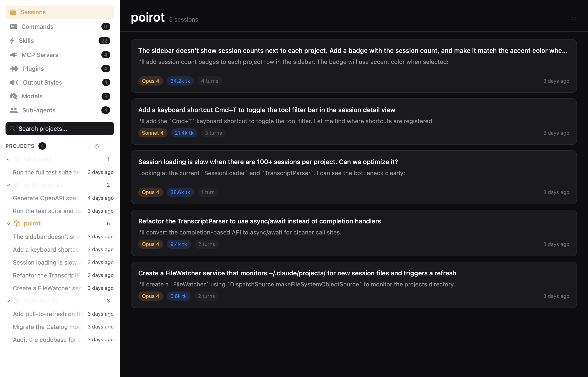588x377 pixels.
Task: Select the Skills lightning bolt icon
Action: [x=13, y=40]
